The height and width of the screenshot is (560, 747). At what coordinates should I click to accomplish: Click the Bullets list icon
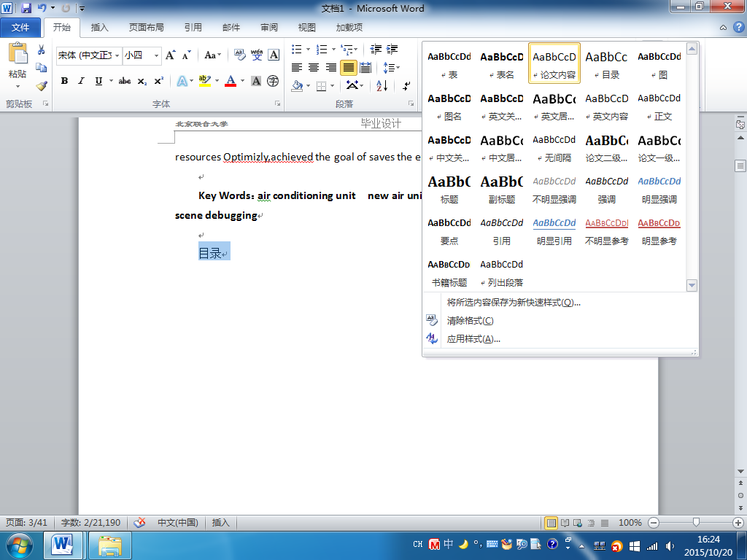click(297, 49)
